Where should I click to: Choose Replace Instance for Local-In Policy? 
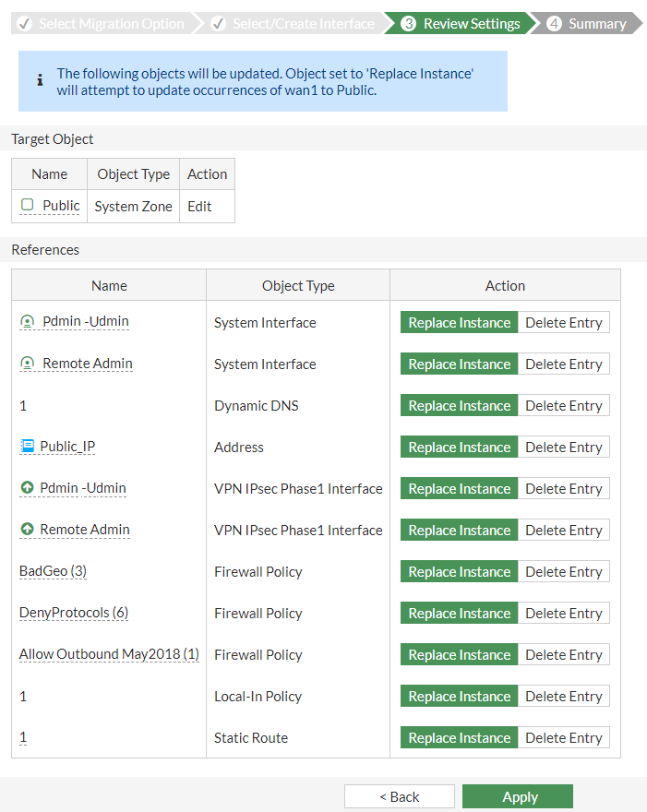459,696
